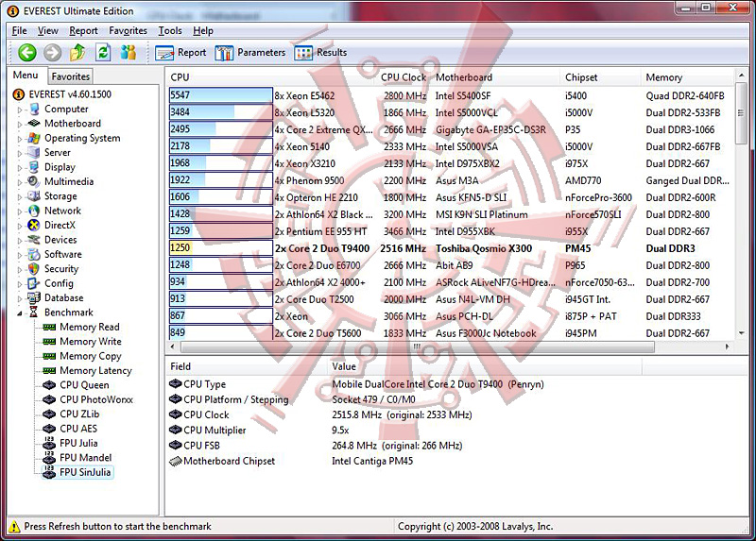Image resolution: width=756 pixels, height=541 pixels.
Task: Select the Database icon
Action: tap(34, 297)
